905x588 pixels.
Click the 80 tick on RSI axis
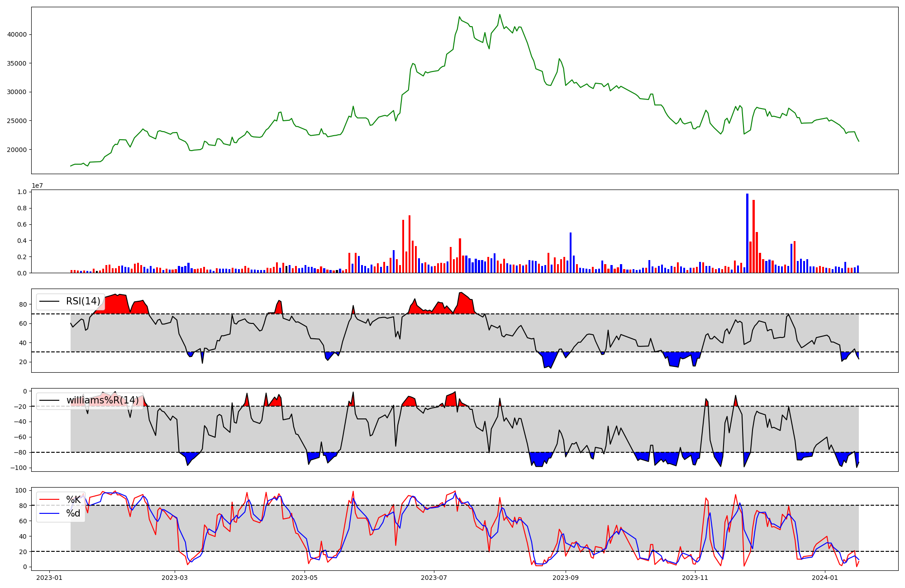coord(23,304)
